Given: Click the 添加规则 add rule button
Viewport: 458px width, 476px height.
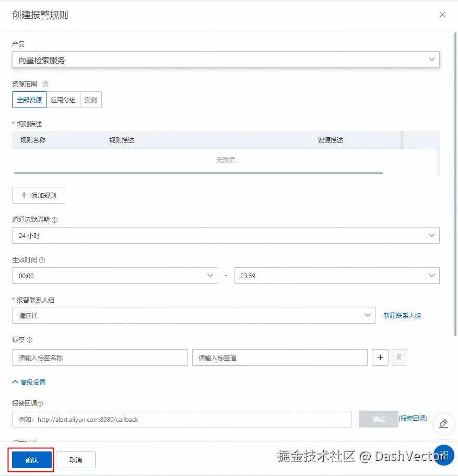Looking at the screenshot, I should coord(39,195).
